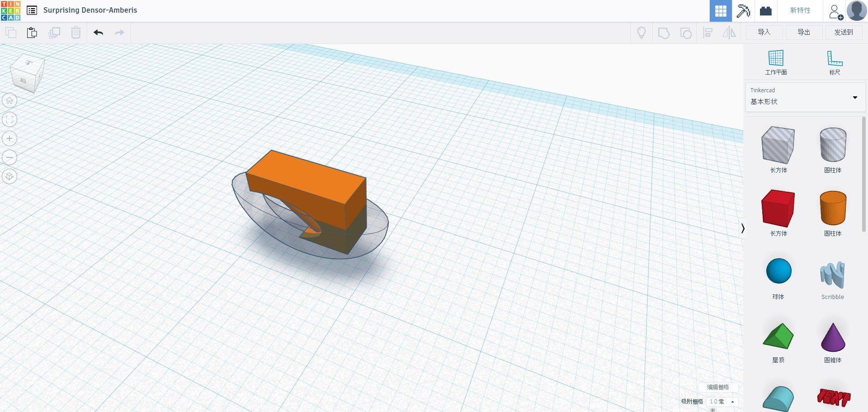Select the striped hole cylinder shape
This screenshot has height=412, width=868.
(833, 145)
